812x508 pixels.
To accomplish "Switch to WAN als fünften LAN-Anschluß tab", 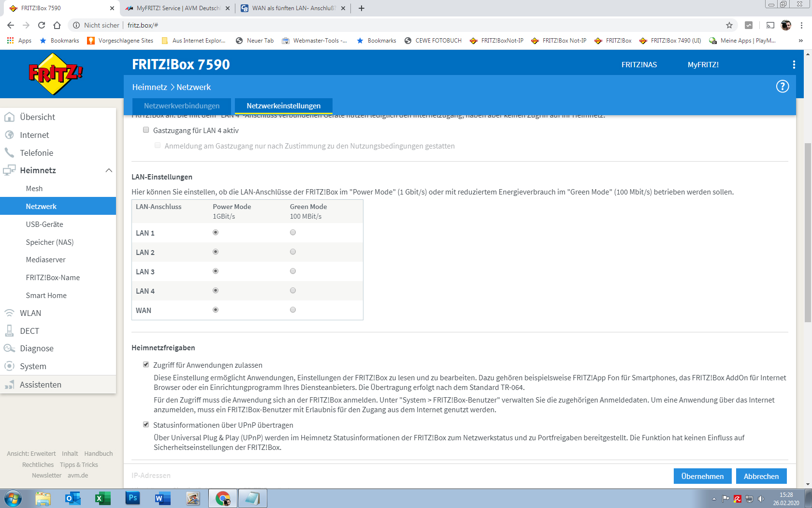I will tap(293, 8).
